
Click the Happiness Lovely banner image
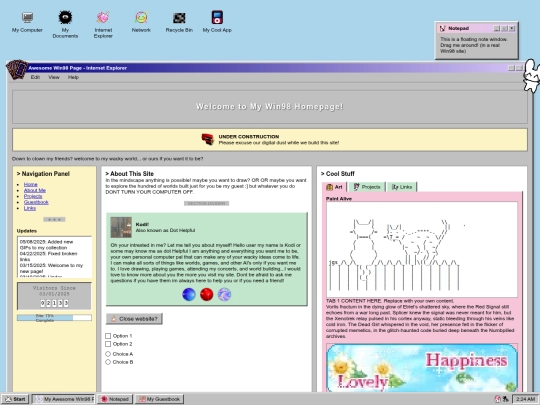pos(422,368)
